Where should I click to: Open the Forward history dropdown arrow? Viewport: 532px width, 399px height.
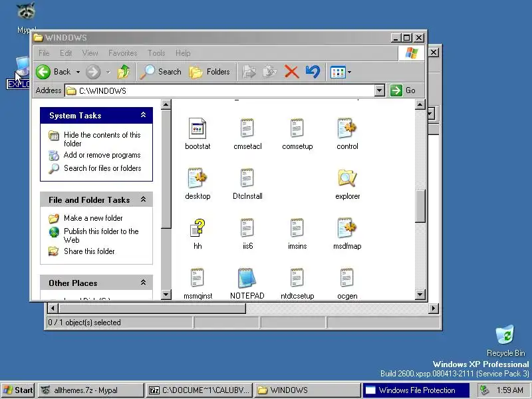(108, 72)
